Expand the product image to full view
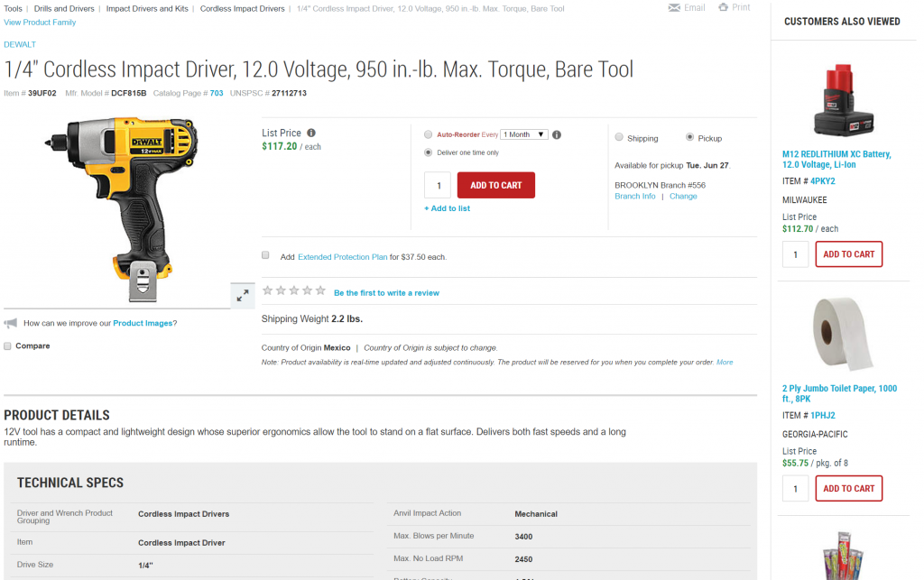The image size is (924, 580). coord(243,296)
